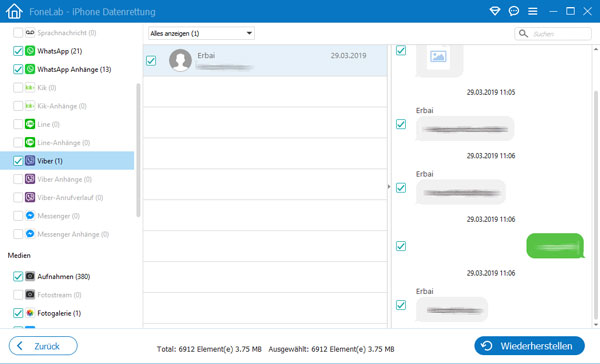
Task: Click the Messenger Anhänge icon
Action: point(30,234)
